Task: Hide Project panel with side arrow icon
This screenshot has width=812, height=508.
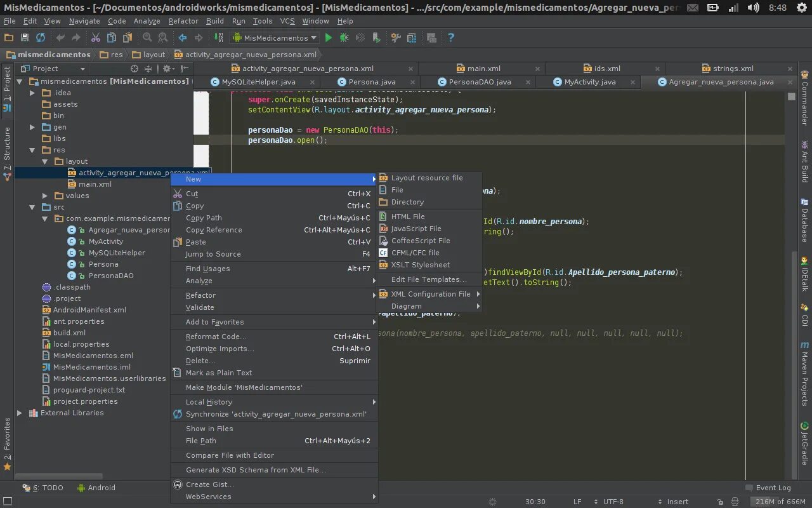Action: [185, 69]
